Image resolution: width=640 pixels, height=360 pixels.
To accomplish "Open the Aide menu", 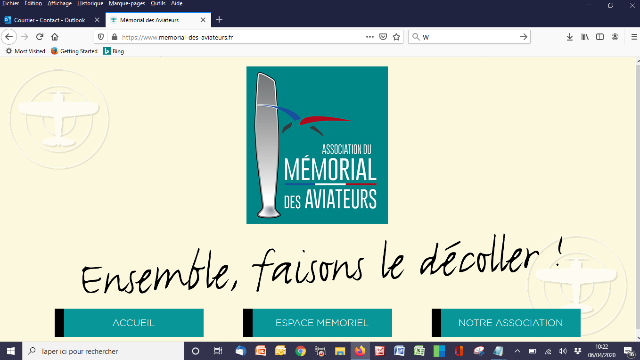I will (x=176, y=3).
